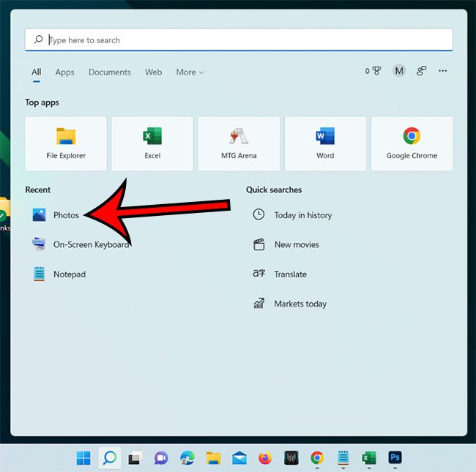Expand the More filter dropdown

[x=190, y=72]
